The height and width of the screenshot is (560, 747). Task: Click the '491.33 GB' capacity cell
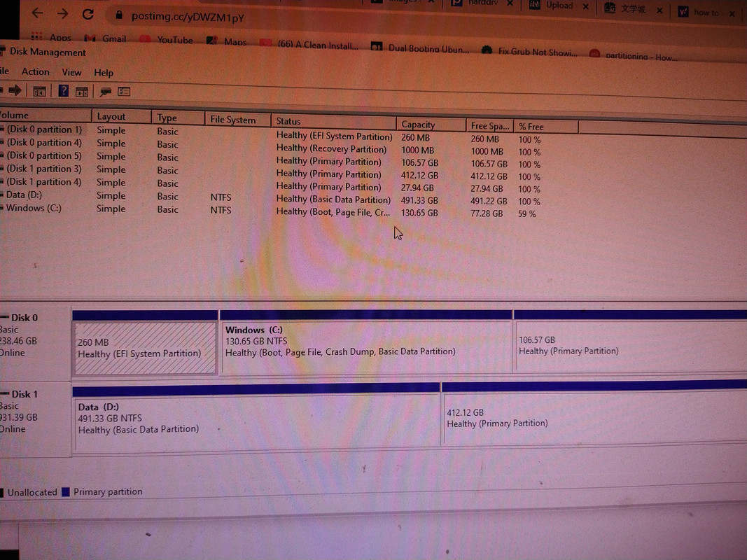click(419, 200)
